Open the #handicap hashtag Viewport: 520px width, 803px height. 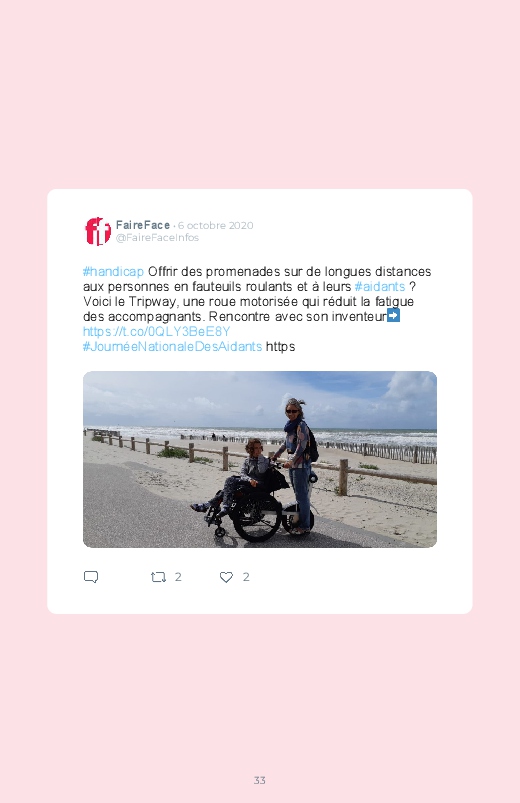[113, 271]
